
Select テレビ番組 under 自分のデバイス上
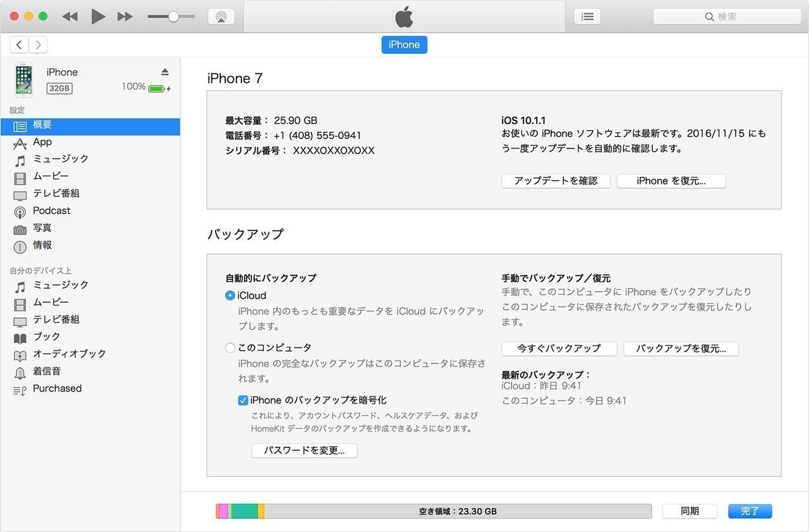click(56, 319)
